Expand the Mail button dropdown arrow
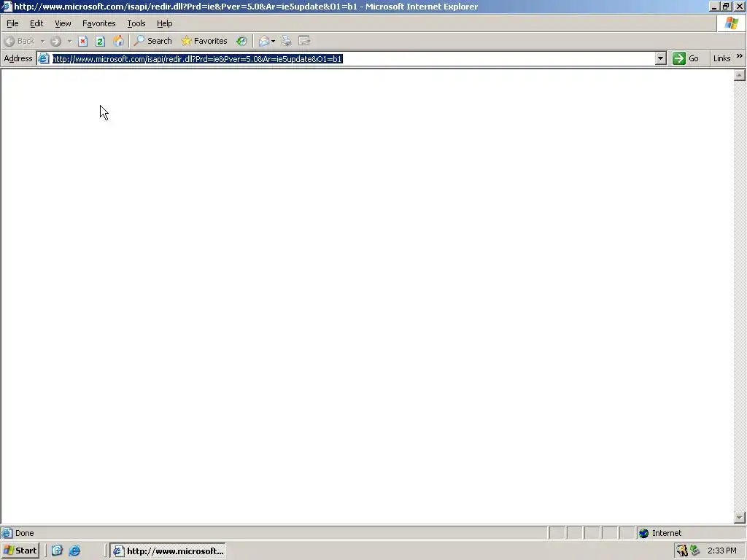This screenshot has height=560, width=747. [x=273, y=41]
